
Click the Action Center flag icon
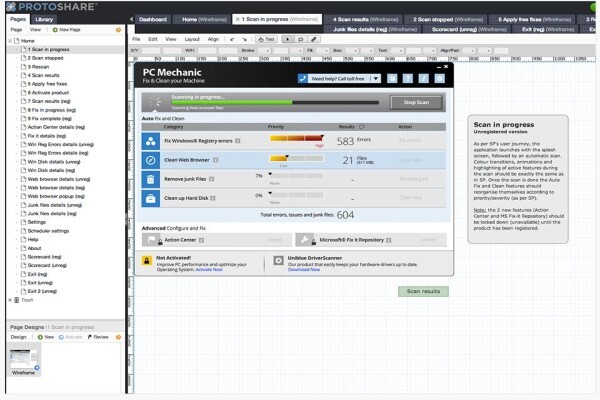click(152, 240)
